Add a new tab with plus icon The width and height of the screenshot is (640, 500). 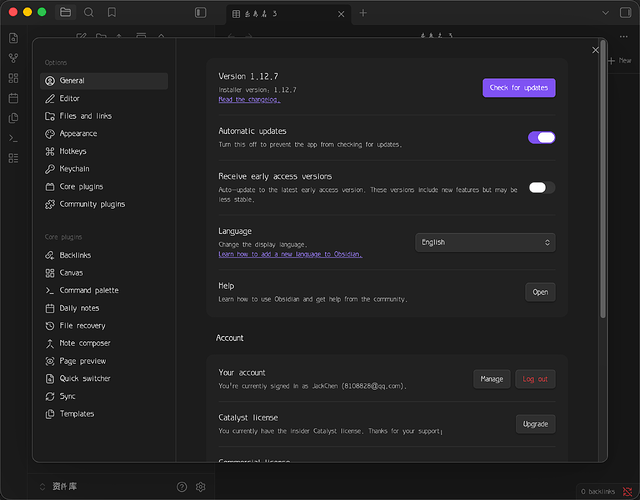click(363, 13)
